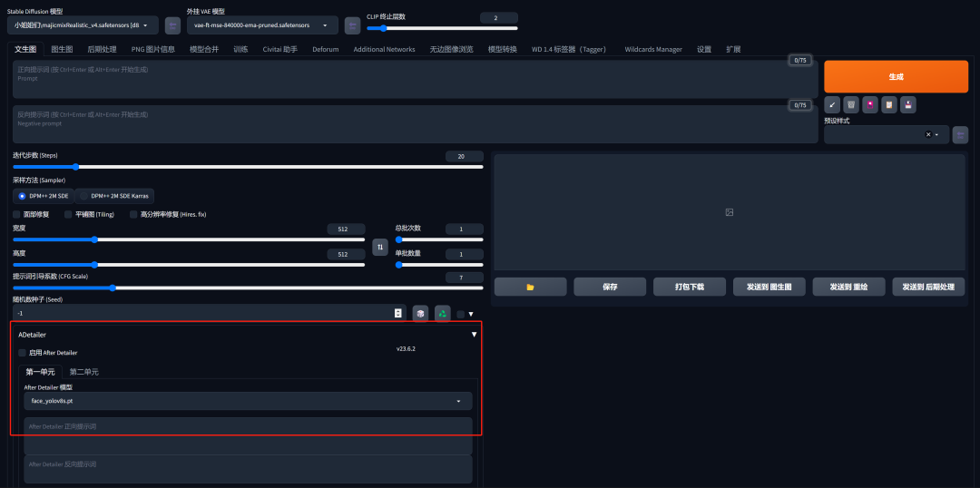Open the 训练 tab
Image resolution: width=980 pixels, height=488 pixels.
pos(240,49)
